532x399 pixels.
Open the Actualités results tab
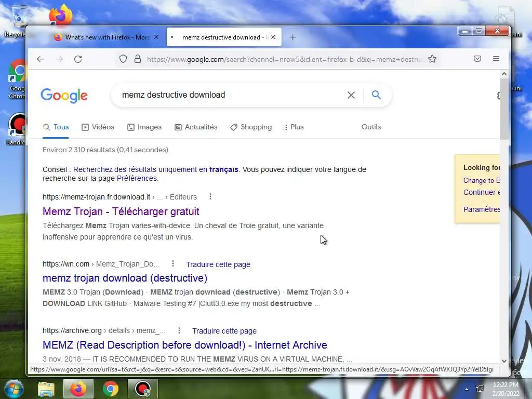click(x=196, y=127)
